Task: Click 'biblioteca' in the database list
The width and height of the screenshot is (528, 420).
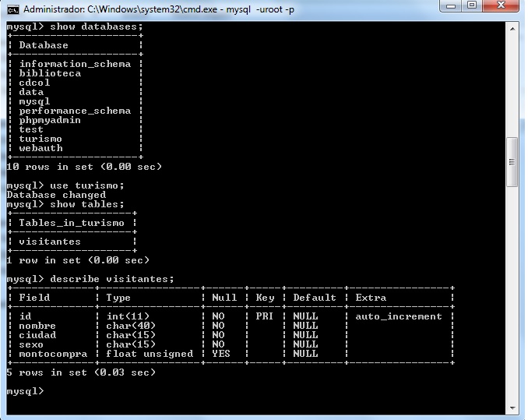Action: pos(50,73)
